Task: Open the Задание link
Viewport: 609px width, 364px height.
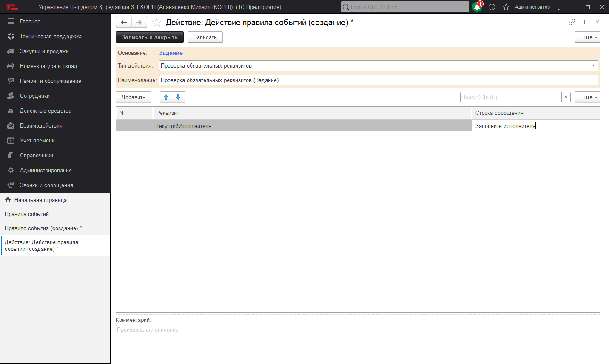Action: click(x=171, y=53)
